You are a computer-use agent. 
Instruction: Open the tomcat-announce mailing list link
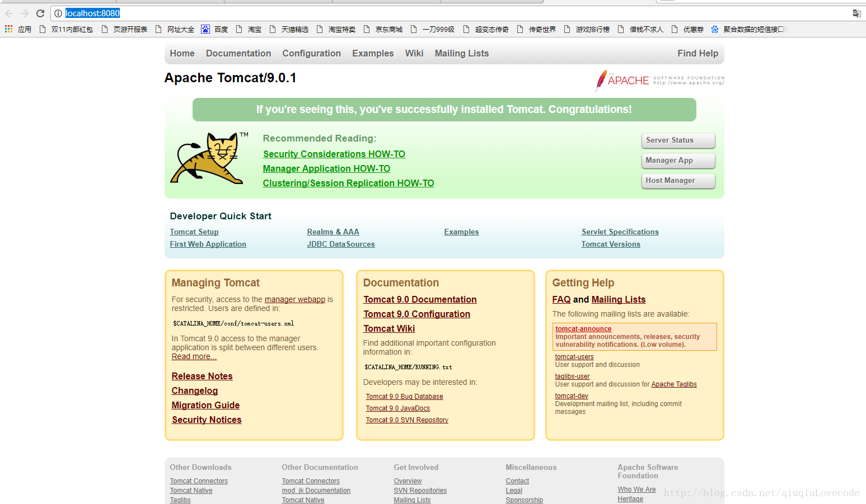(583, 329)
